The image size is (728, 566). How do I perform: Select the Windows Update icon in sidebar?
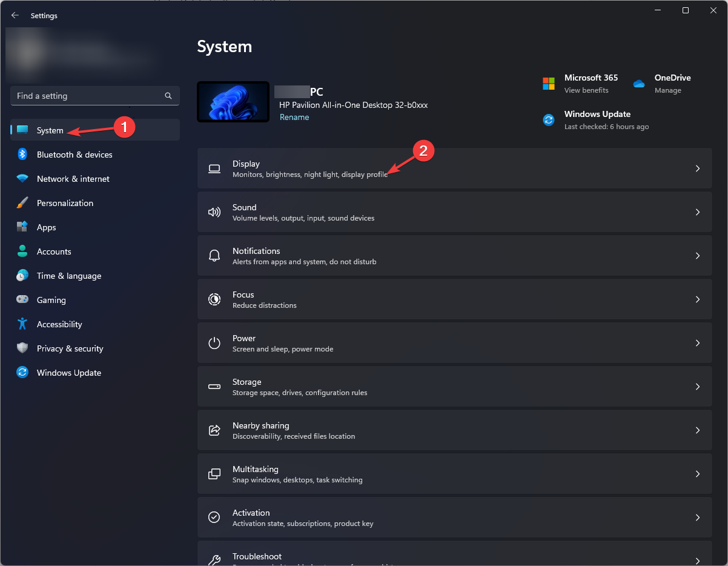point(22,373)
